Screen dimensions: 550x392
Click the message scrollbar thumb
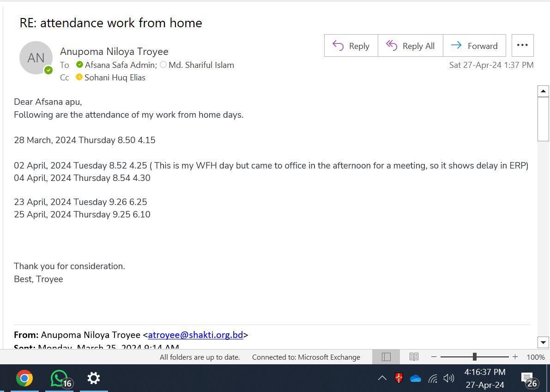[x=543, y=119]
